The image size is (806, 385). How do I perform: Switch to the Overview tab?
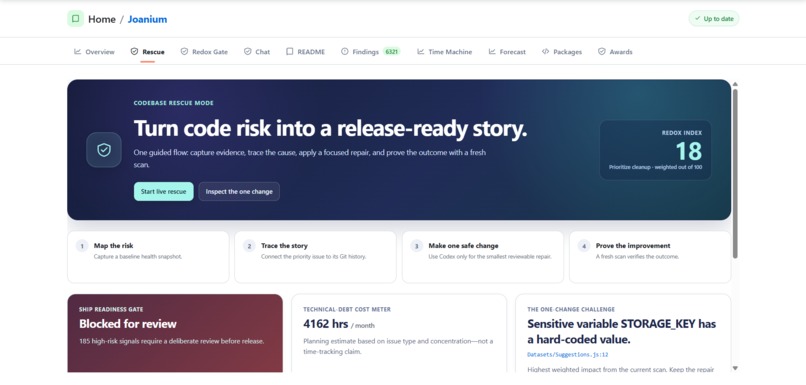(95, 52)
